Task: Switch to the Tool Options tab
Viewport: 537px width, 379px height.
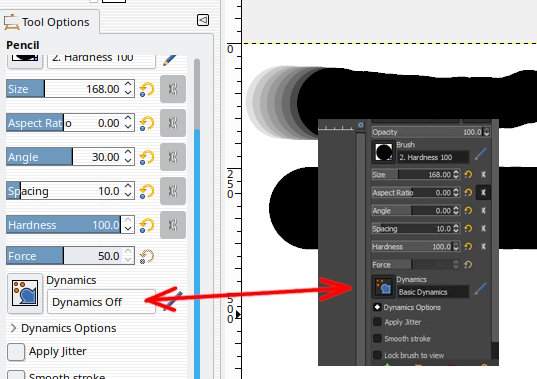Action: pos(50,22)
